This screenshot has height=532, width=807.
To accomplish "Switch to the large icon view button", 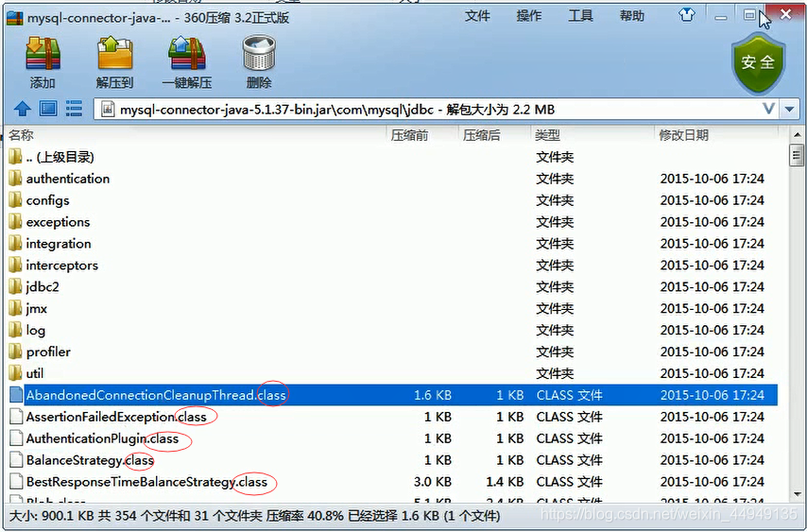I will click(48, 109).
